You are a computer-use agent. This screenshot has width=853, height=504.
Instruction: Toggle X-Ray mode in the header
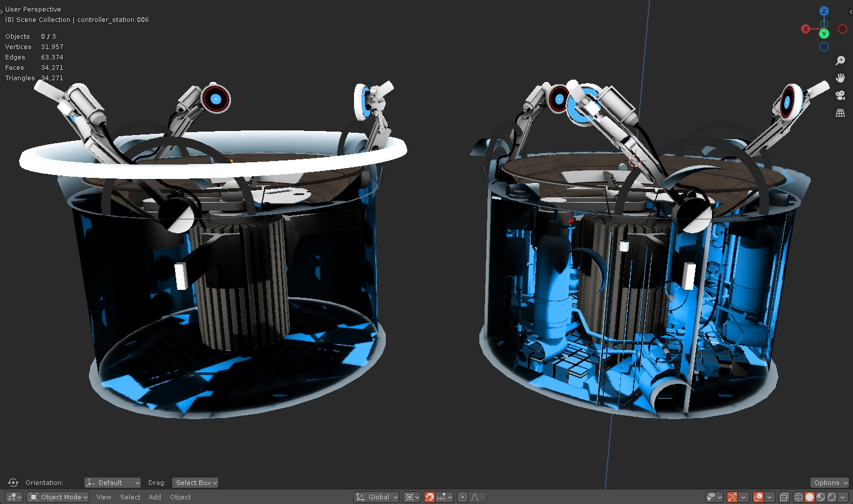coord(784,497)
